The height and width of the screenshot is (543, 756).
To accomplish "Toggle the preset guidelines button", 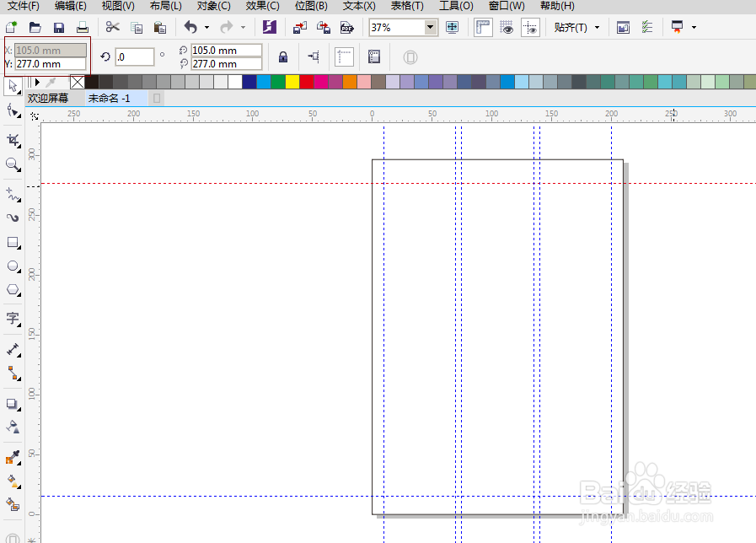I will 344,56.
